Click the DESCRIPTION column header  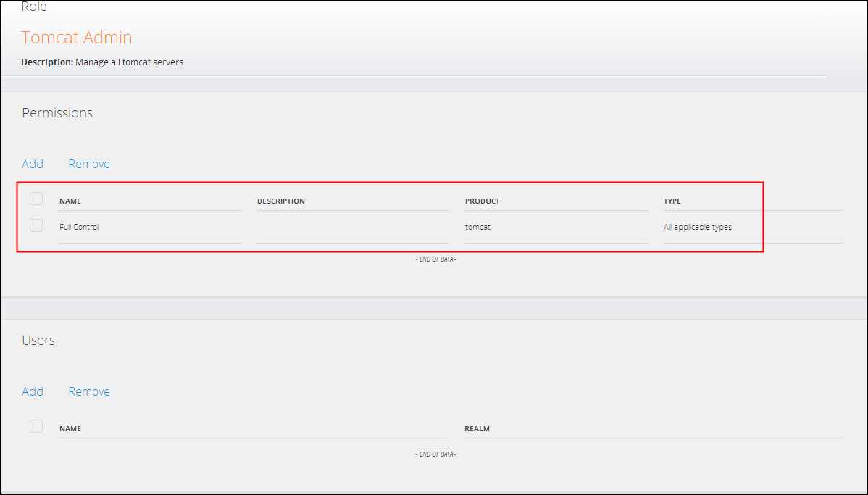pos(281,201)
